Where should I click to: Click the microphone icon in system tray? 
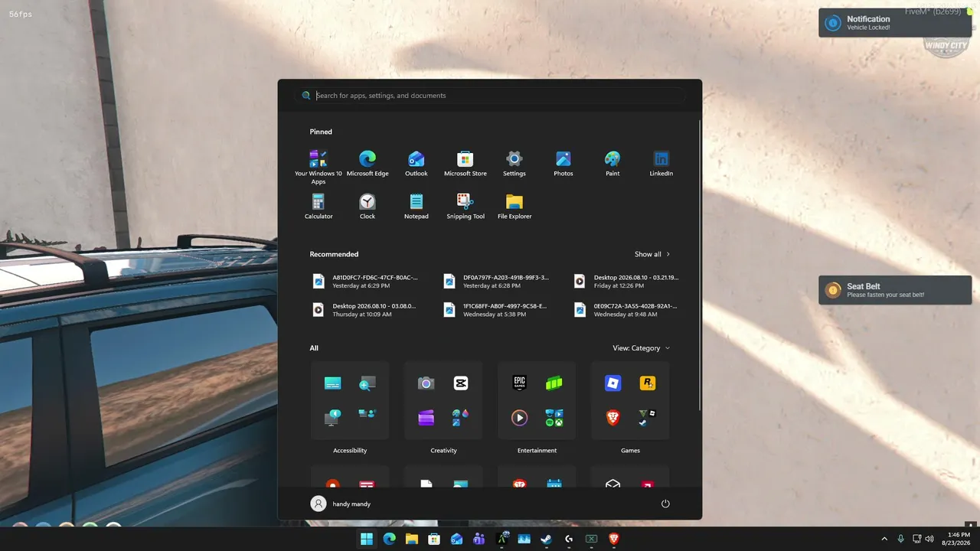pos(900,539)
